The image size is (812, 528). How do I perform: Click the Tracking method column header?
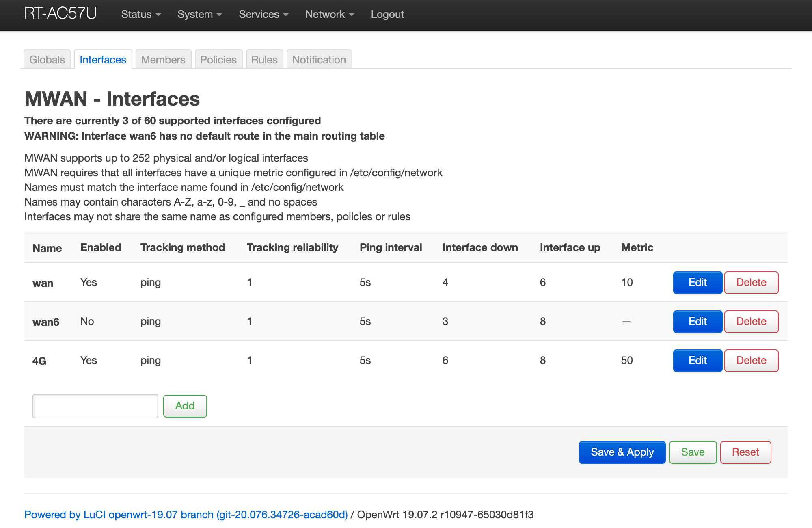pos(183,247)
